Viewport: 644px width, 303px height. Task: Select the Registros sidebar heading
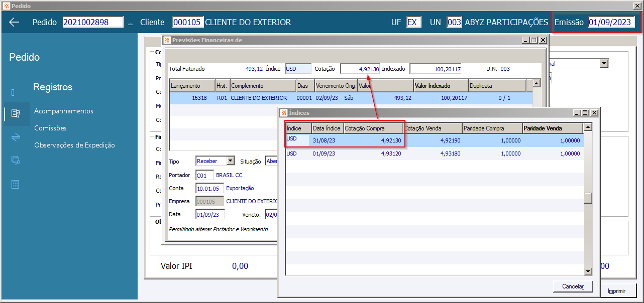[53, 87]
